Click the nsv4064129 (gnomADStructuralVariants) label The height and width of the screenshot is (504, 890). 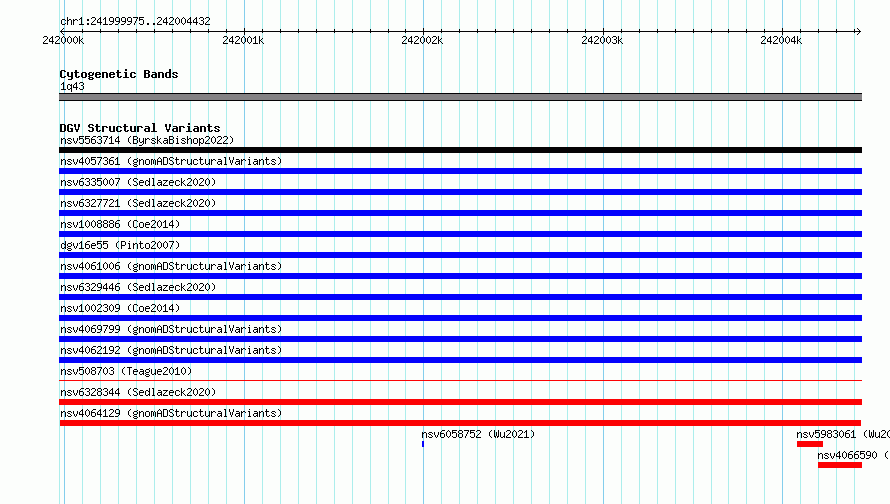[x=171, y=413]
